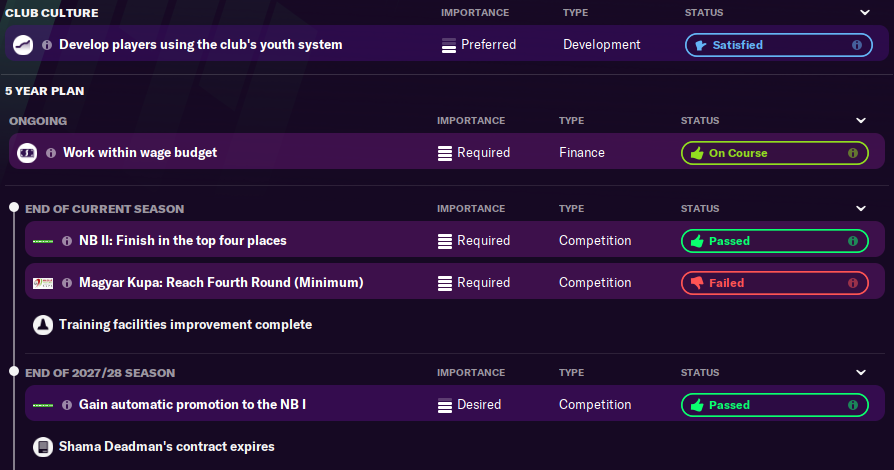Screen dimensions: 894x470
Task: Collapse the End of 2027/28 Season chevron
Action: coord(860,373)
